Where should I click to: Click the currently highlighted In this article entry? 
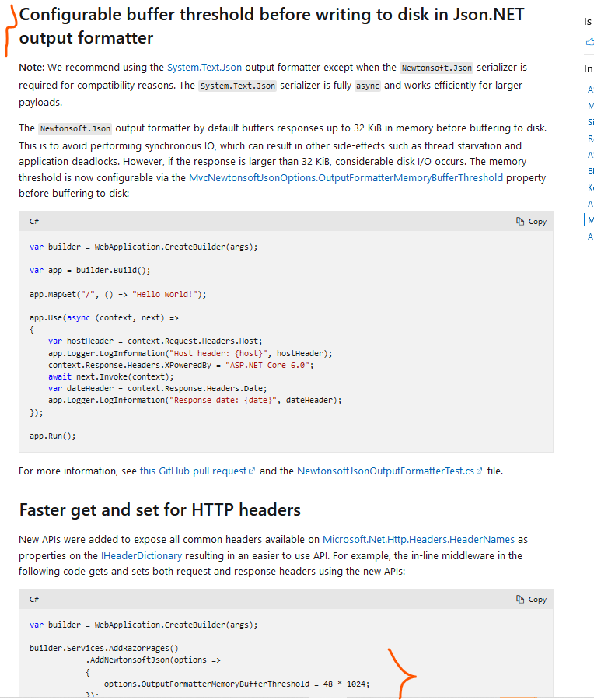[x=590, y=220]
